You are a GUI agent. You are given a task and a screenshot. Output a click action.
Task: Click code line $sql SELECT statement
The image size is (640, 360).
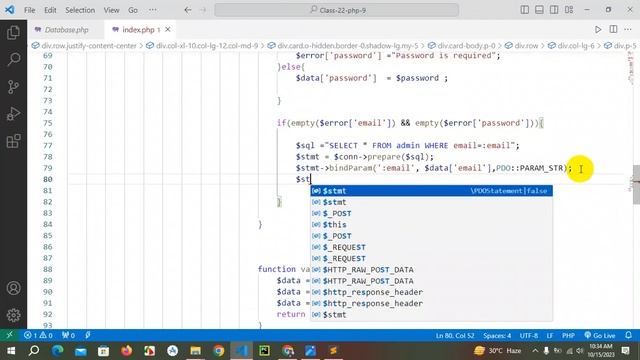point(407,145)
